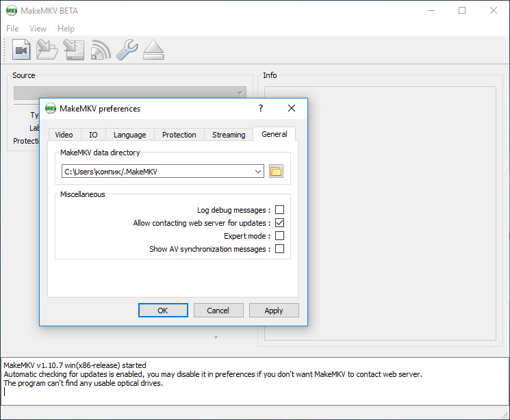510x420 pixels.
Task: Disable Allow contacting web server for updates
Action: tap(279, 223)
